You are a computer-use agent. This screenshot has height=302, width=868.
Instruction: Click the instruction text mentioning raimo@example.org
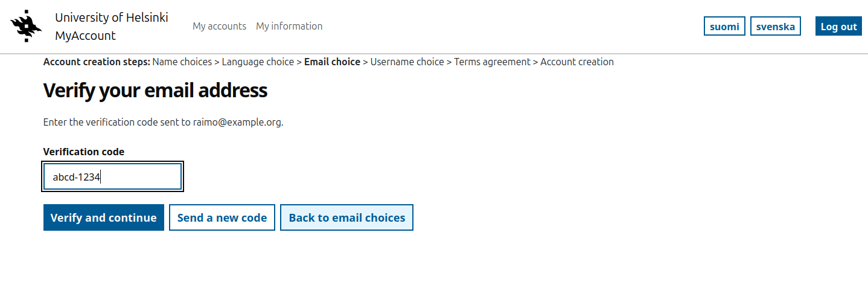[x=163, y=122]
